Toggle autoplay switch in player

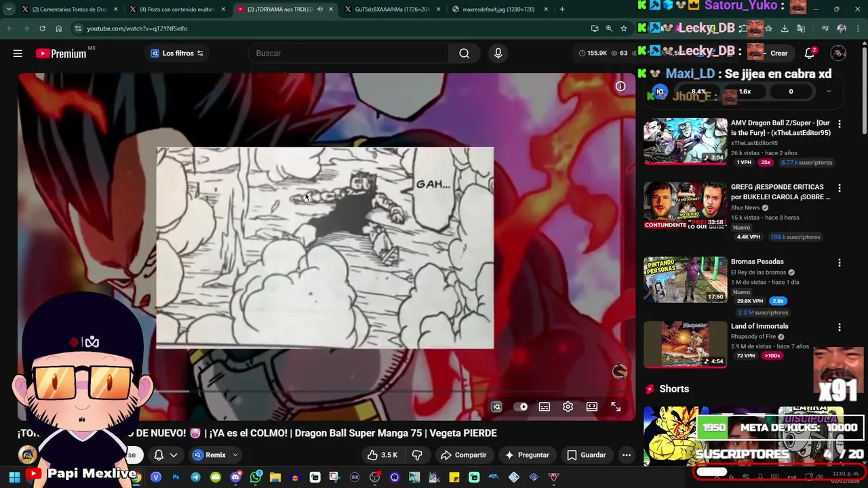point(520,407)
